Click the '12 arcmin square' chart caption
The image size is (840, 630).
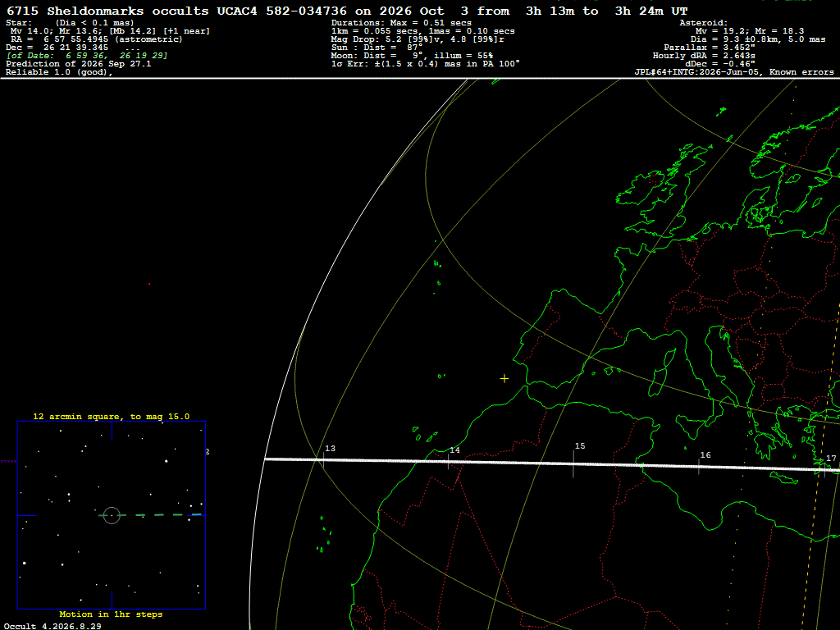[x=112, y=416]
